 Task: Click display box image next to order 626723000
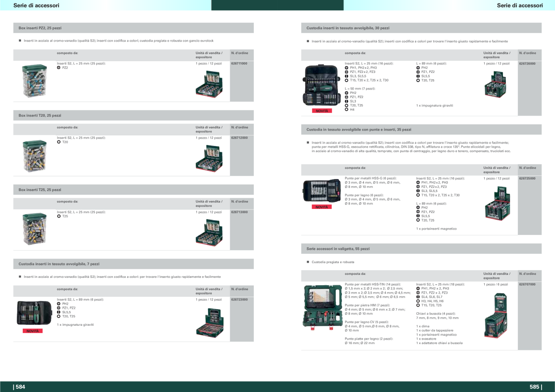pyautogui.click(x=209, y=322)
